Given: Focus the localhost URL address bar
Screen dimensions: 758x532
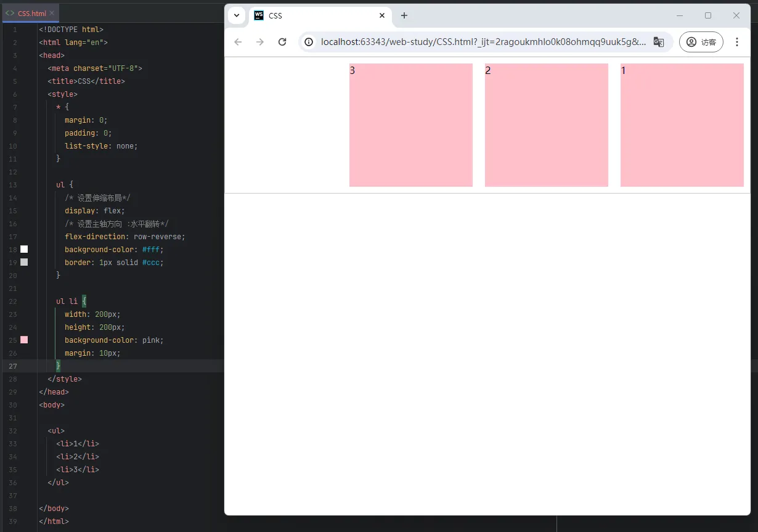Looking at the screenshot, I should (x=481, y=42).
